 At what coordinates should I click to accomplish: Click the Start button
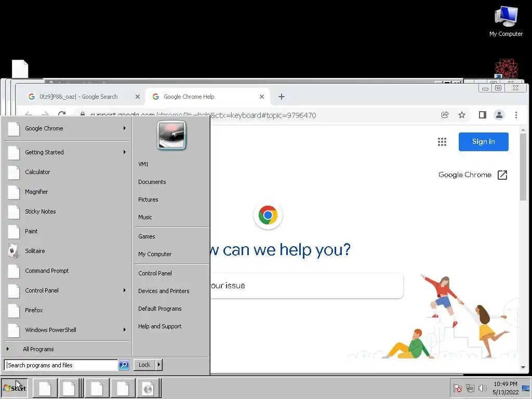[14, 388]
